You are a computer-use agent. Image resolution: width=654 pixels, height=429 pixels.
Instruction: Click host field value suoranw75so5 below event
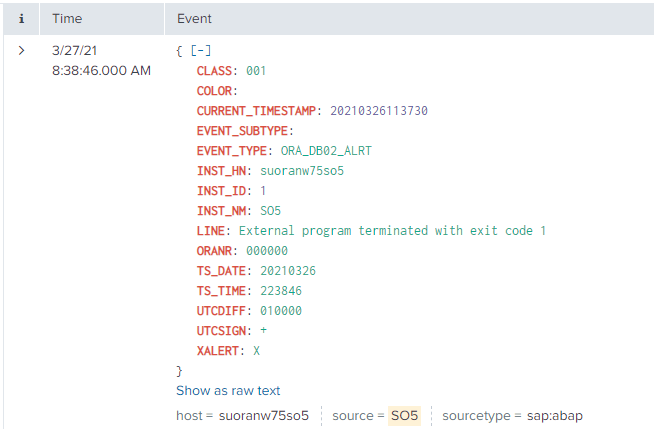point(263,414)
